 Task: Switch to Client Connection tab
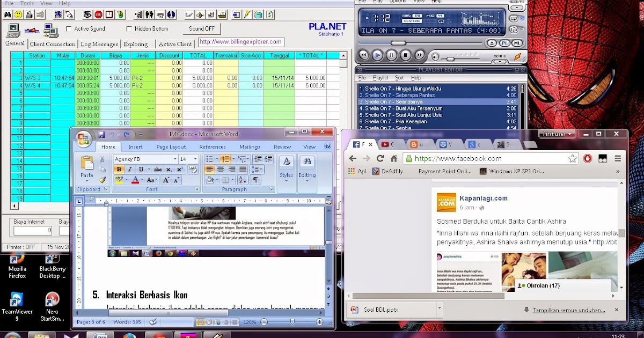(53, 44)
